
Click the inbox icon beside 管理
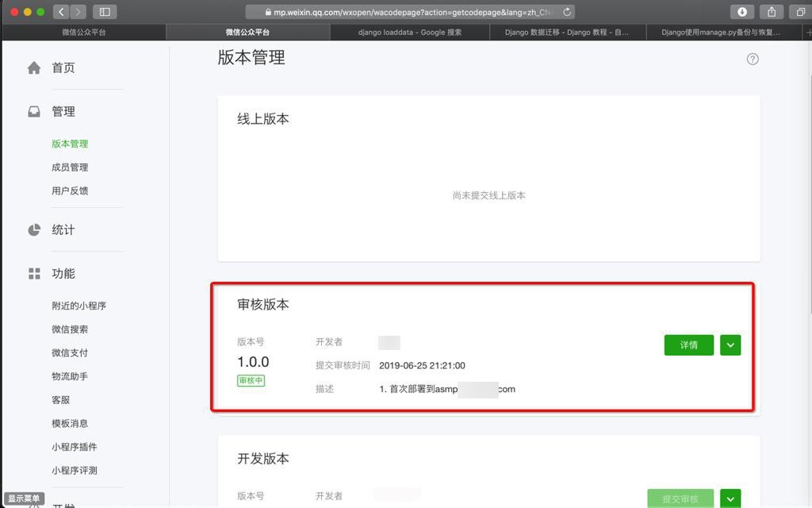point(34,111)
